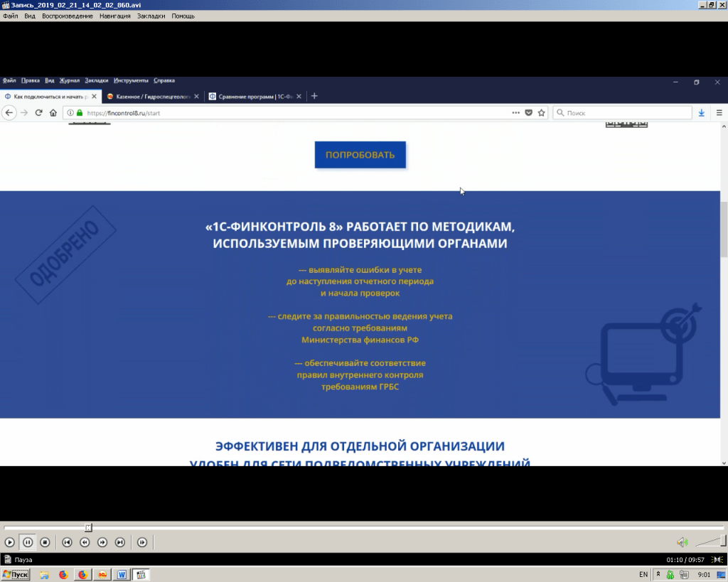This screenshot has height=582, width=728.
Task: Skip to the next track
Action: pyautogui.click(x=120, y=542)
